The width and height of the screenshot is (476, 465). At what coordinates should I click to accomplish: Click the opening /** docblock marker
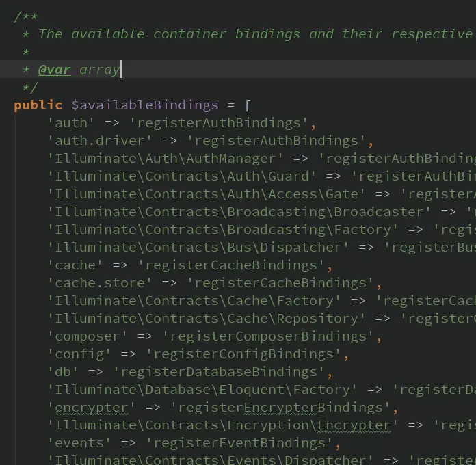[25, 16]
